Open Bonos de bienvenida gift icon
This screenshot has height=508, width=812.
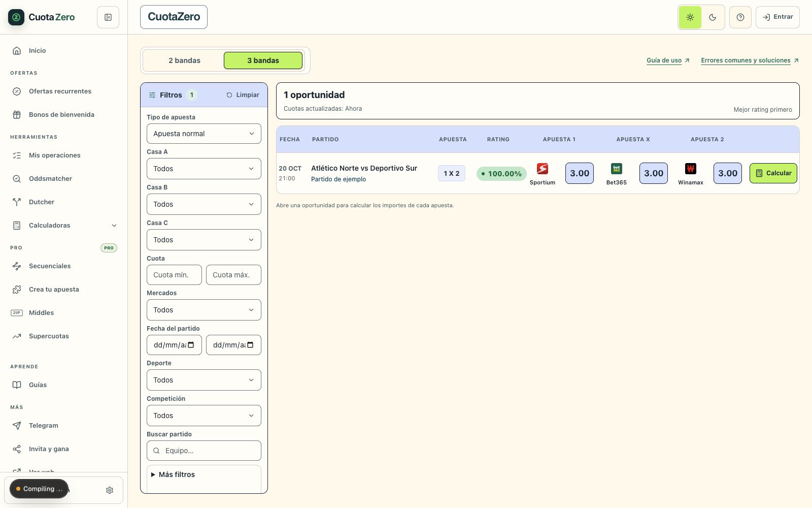[17, 115]
